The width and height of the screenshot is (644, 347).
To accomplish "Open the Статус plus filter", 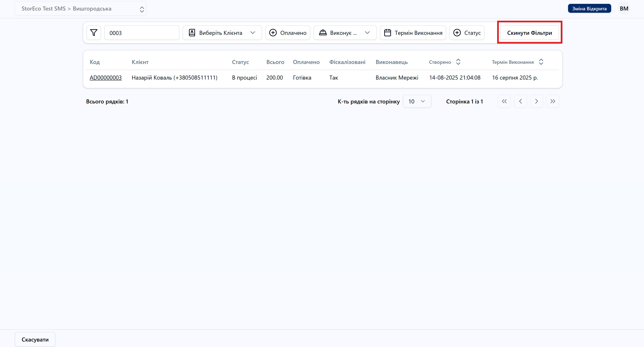I will pos(467,33).
